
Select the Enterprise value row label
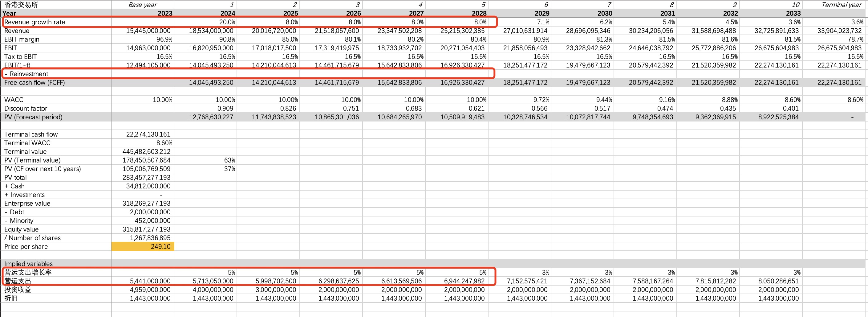click(x=27, y=203)
